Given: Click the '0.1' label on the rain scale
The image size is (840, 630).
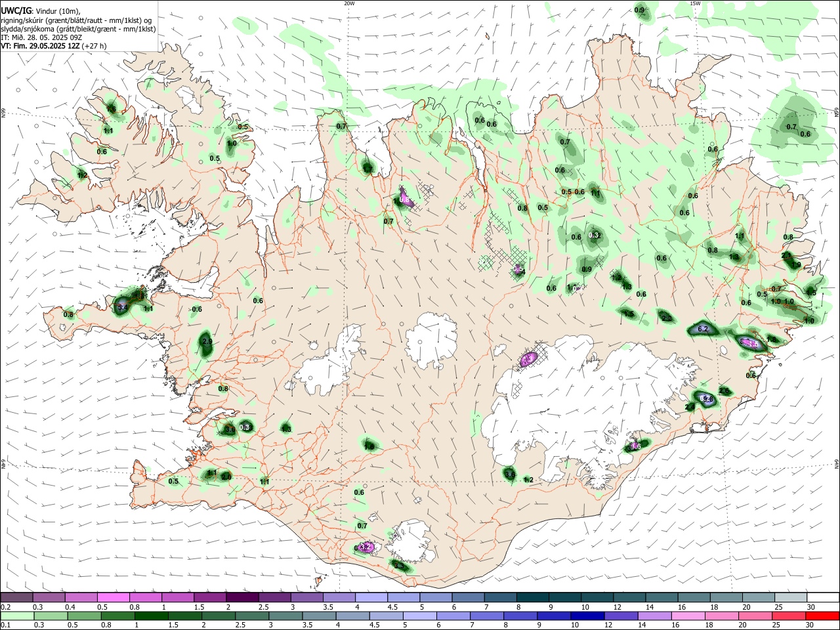Looking at the screenshot, I should click(x=5, y=624).
